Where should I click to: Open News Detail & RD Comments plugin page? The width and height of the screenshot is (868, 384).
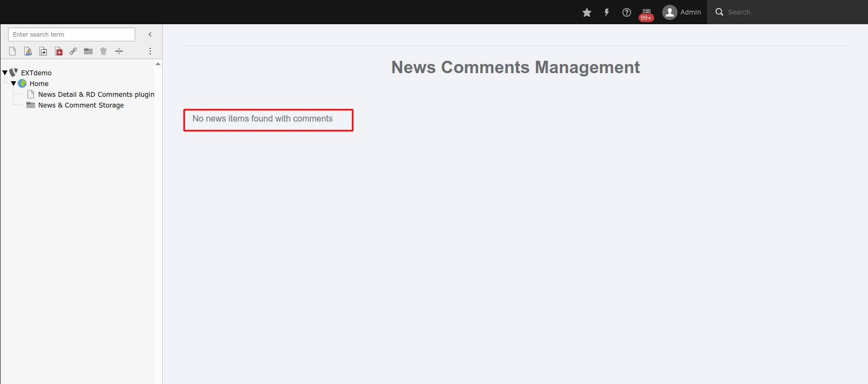point(96,94)
